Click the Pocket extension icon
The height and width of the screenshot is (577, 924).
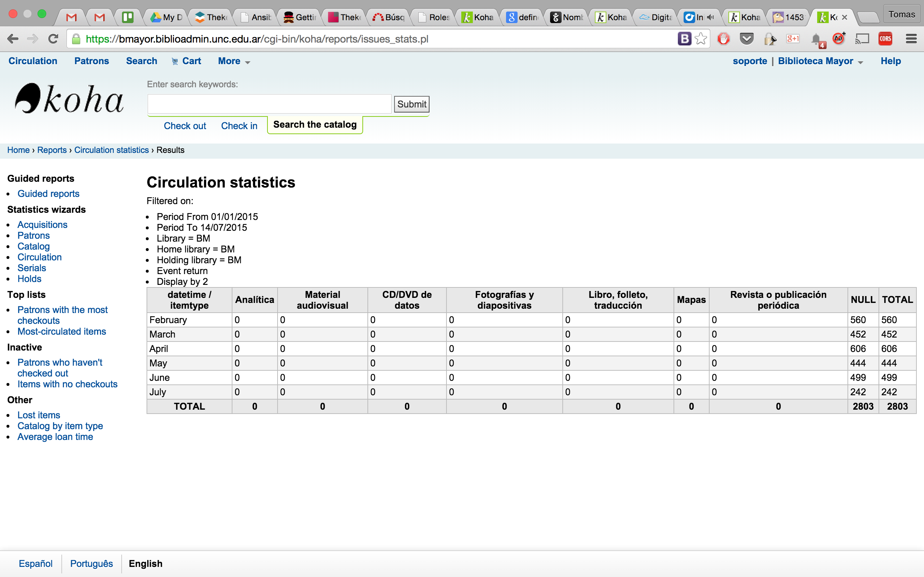pyautogui.click(x=746, y=39)
